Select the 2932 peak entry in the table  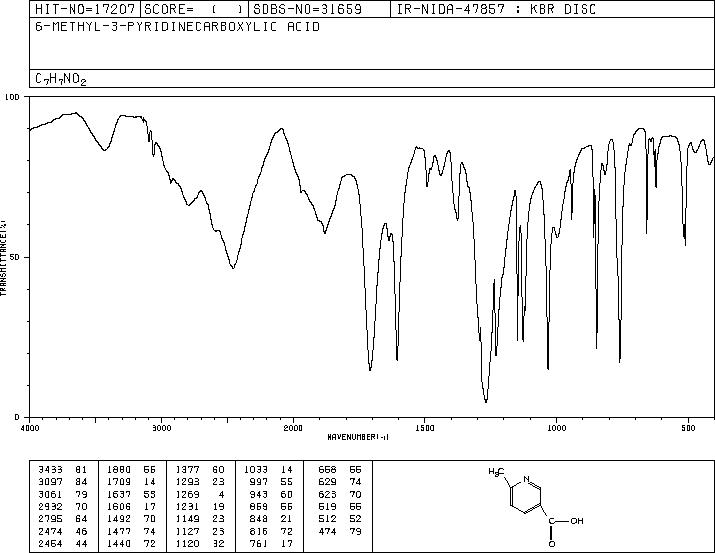(x=63, y=507)
